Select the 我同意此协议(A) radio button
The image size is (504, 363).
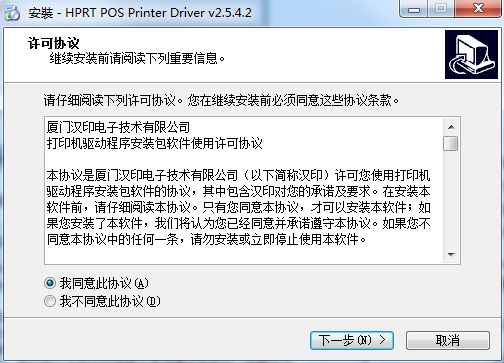click(x=50, y=284)
